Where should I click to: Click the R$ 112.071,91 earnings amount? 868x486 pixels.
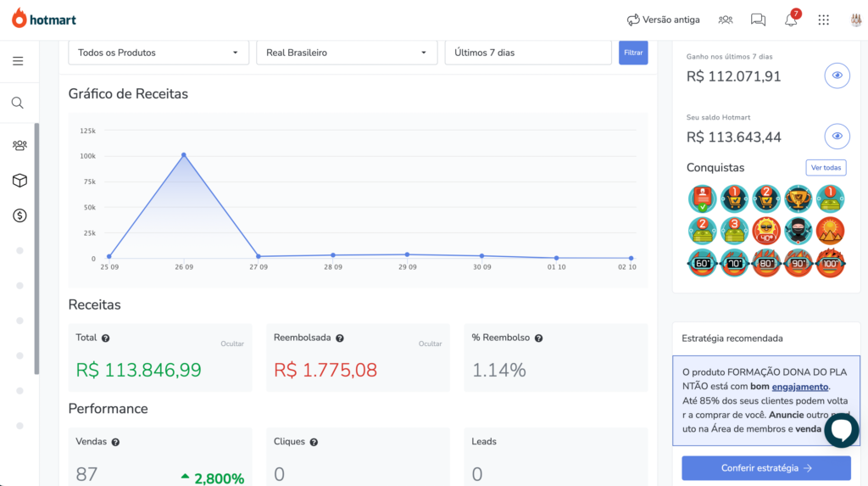733,76
